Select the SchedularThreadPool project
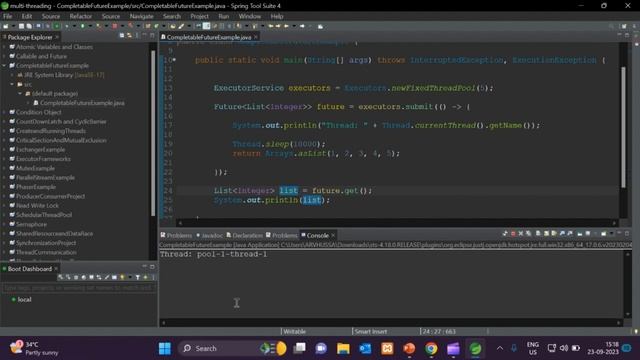 [44, 215]
